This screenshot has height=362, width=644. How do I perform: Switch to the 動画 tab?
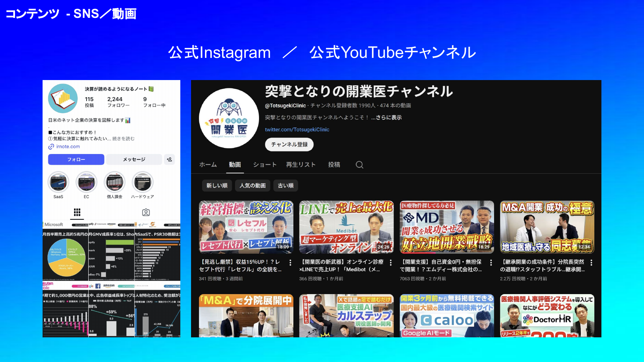click(x=235, y=165)
